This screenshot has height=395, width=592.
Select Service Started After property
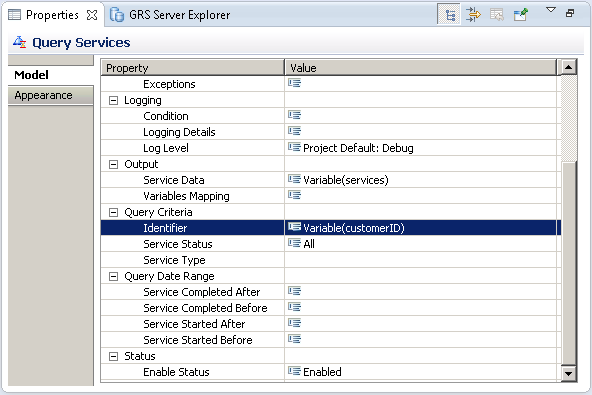tap(194, 324)
